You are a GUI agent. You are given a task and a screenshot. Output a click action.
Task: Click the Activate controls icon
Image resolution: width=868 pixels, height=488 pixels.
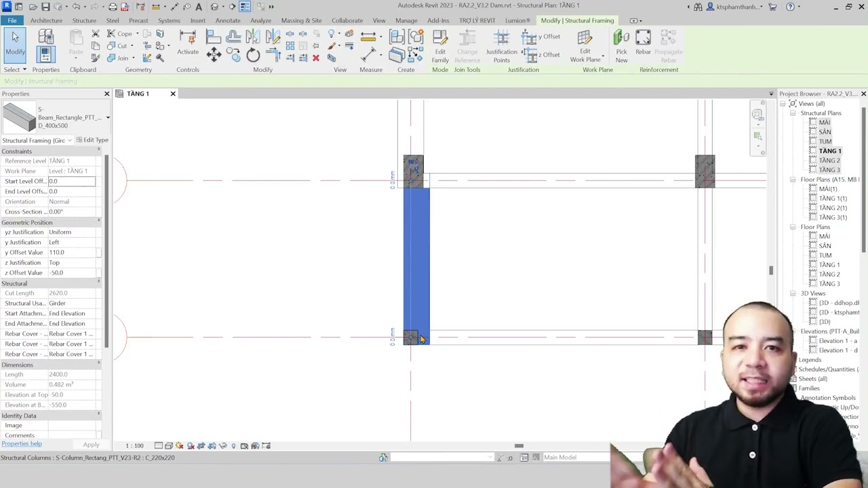click(188, 43)
